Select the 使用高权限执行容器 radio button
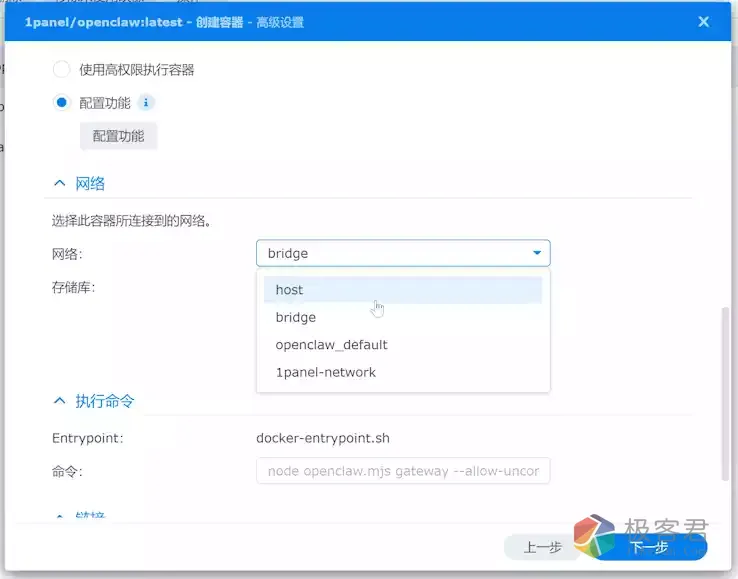The height and width of the screenshot is (579, 738). (62, 70)
